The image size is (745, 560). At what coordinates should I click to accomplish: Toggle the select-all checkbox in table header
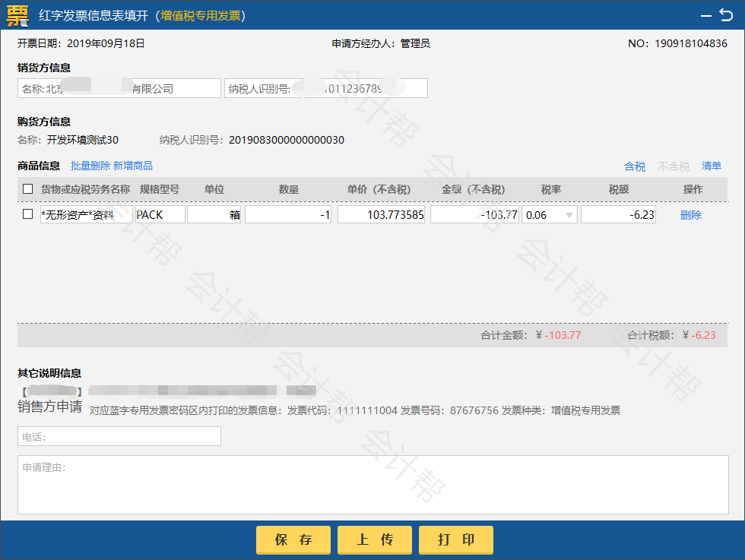(28, 189)
